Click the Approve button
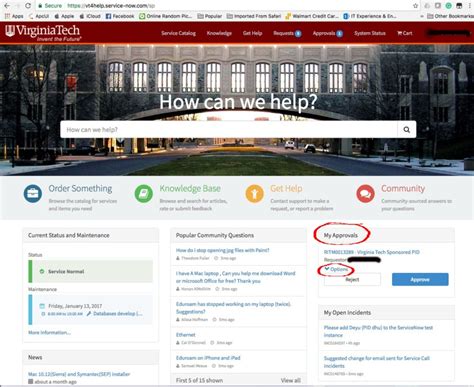Screen dimensions: 474x387 (x=420, y=279)
